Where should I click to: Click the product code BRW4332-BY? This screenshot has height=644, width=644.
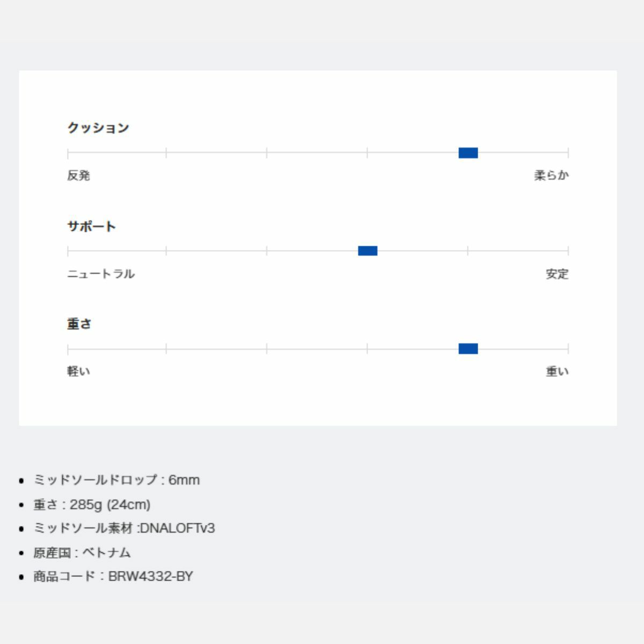[150, 576]
